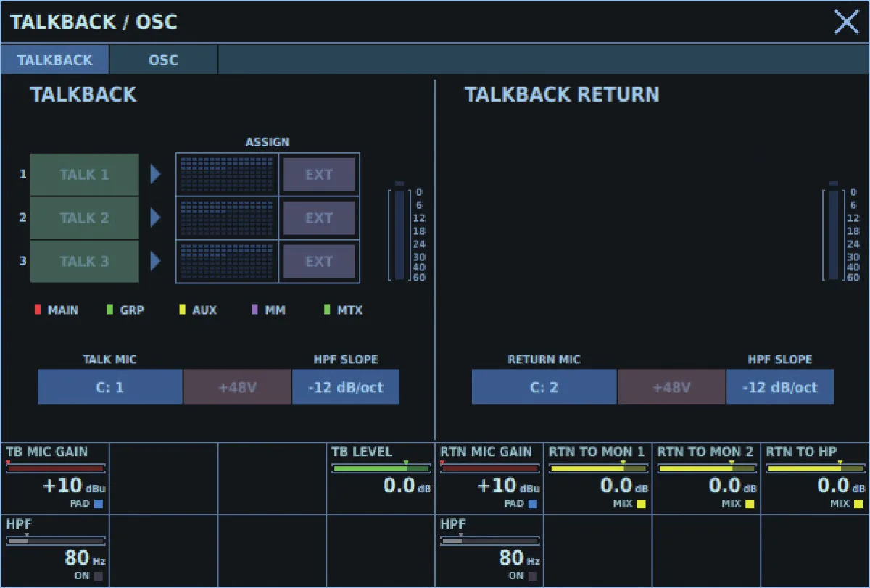Open the assign arrow next to TALK 1
Viewport: 870px width, 588px height.
click(155, 174)
